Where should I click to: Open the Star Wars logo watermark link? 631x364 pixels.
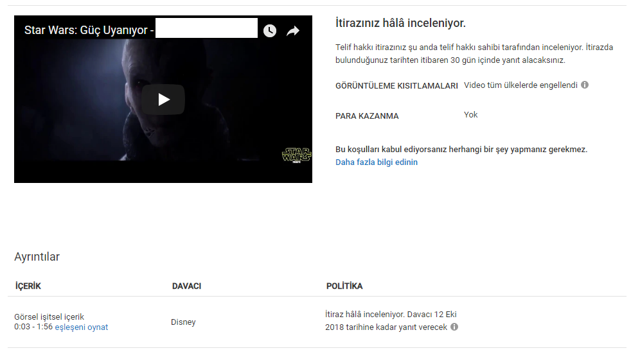(x=297, y=155)
